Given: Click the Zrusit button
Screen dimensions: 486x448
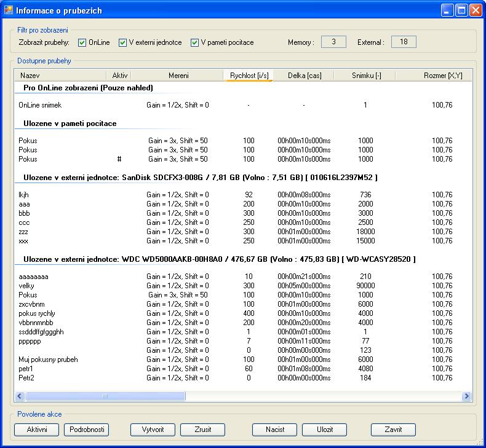Looking at the screenshot, I should [x=203, y=430].
